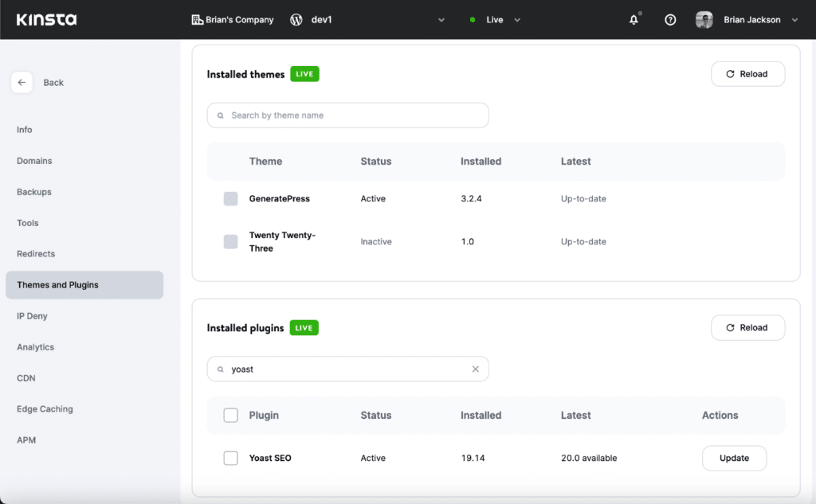Click the back arrow icon

point(22,83)
